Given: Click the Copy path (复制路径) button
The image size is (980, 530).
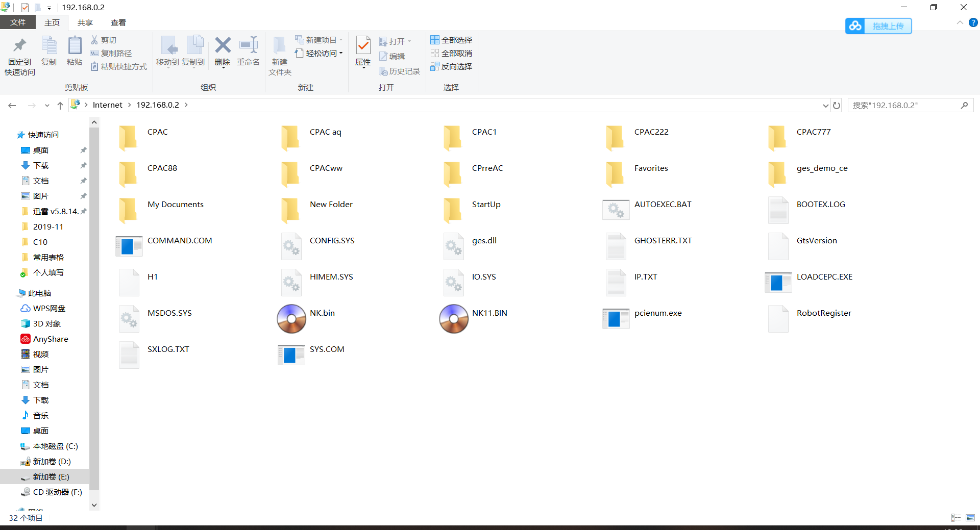Looking at the screenshot, I should click(111, 53).
